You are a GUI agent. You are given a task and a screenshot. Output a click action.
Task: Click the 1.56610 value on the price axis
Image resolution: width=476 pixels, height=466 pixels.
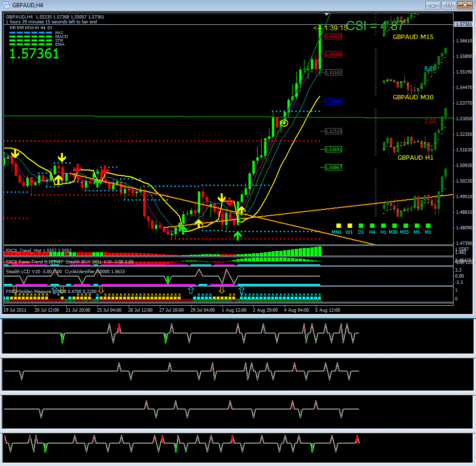464,40
